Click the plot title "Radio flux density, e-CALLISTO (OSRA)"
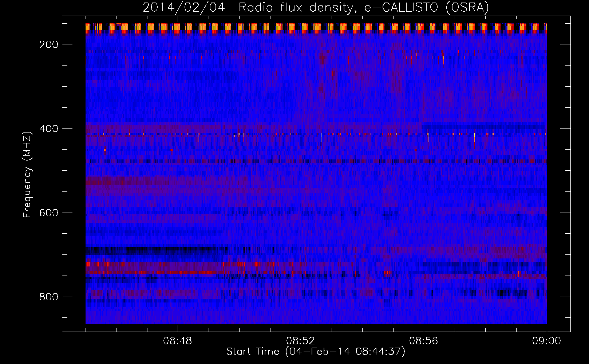589x364 pixels. (x=364, y=8)
